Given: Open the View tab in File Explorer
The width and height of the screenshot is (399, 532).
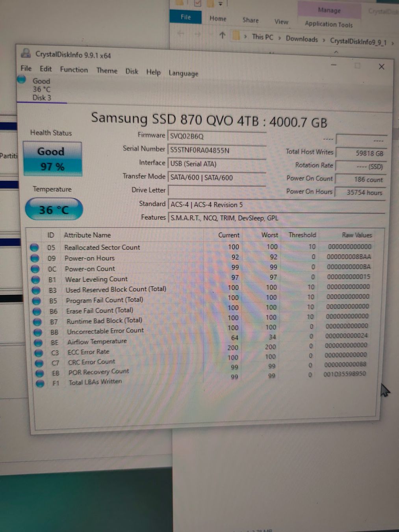Looking at the screenshot, I should coord(281,22).
